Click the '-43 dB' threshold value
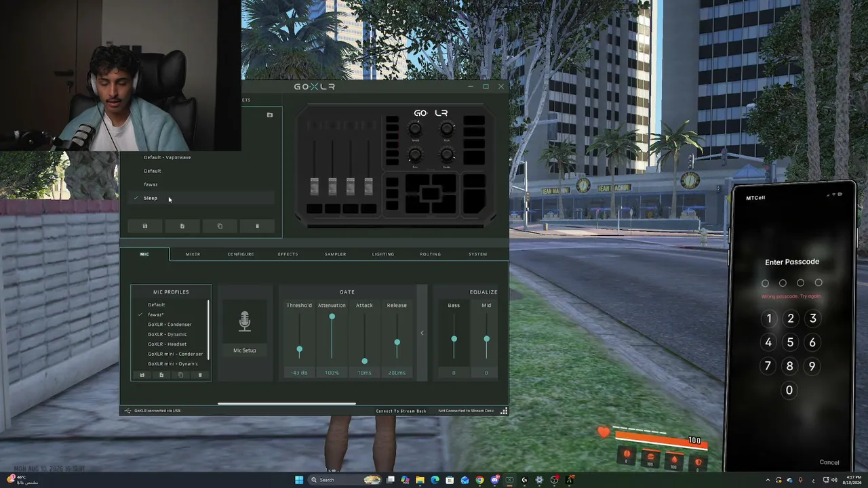This screenshot has width=868, height=488. coord(299,373)
